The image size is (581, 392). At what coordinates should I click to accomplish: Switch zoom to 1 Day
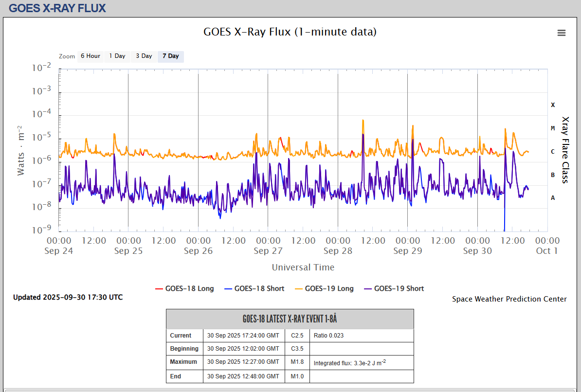click(x=117, y=56)
